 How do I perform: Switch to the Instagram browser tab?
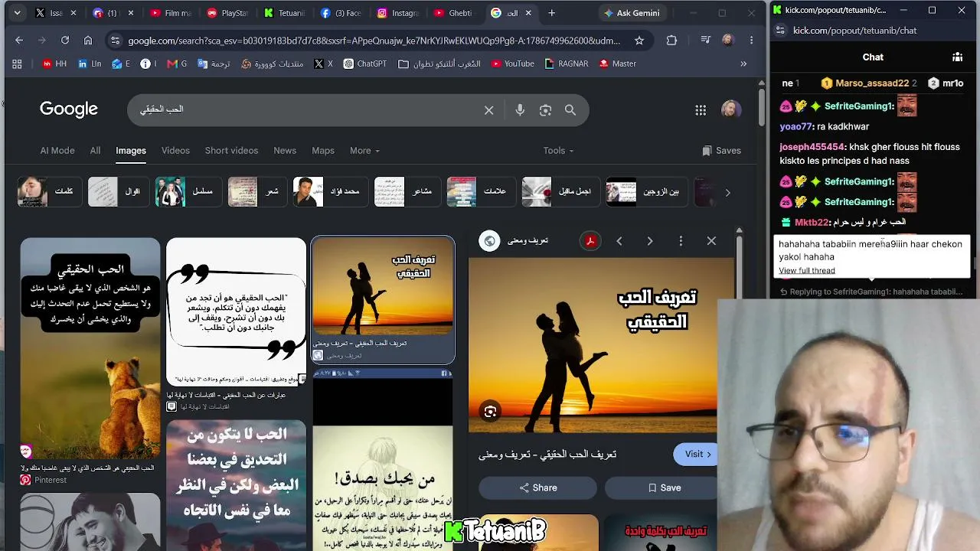tap(398, 13)
